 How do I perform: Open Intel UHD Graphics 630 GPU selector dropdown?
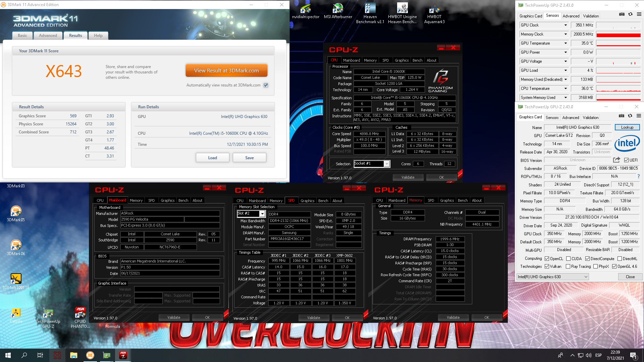coord(552,277)
